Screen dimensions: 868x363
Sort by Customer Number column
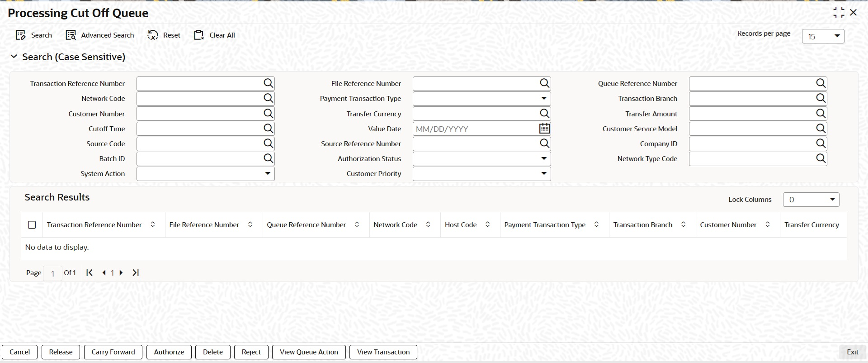(x=767, y=224)
